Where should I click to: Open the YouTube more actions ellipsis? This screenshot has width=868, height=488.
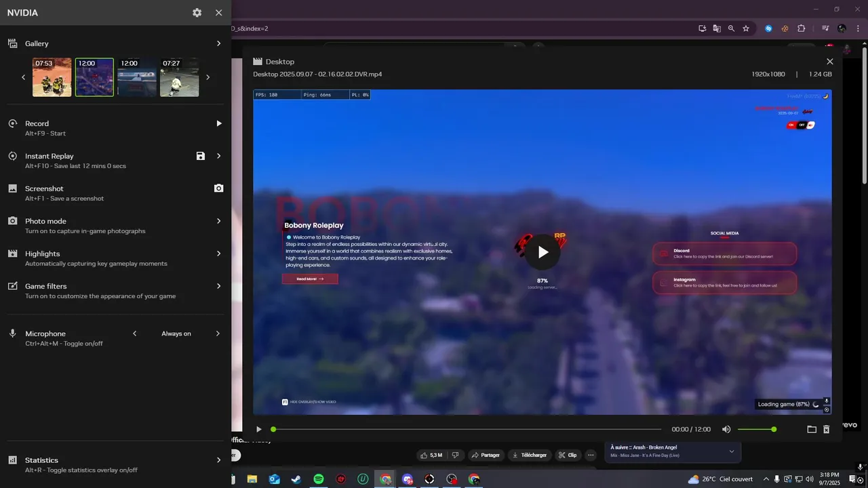591,455
